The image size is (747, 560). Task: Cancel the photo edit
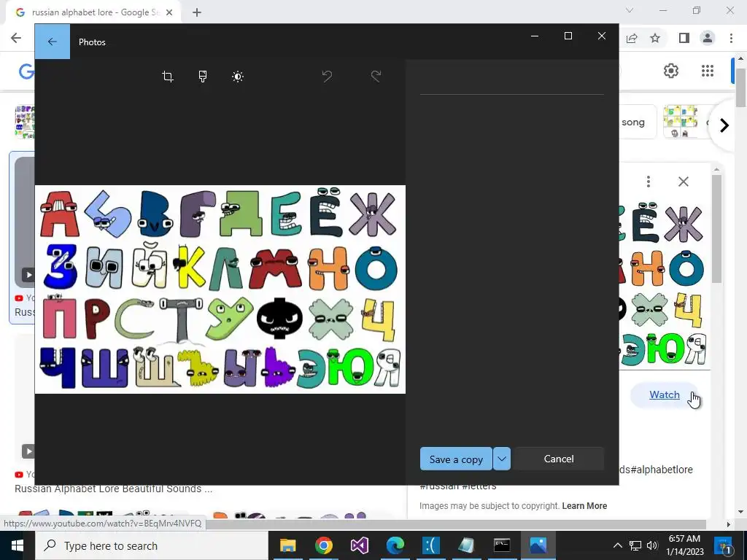pos(559,459)
